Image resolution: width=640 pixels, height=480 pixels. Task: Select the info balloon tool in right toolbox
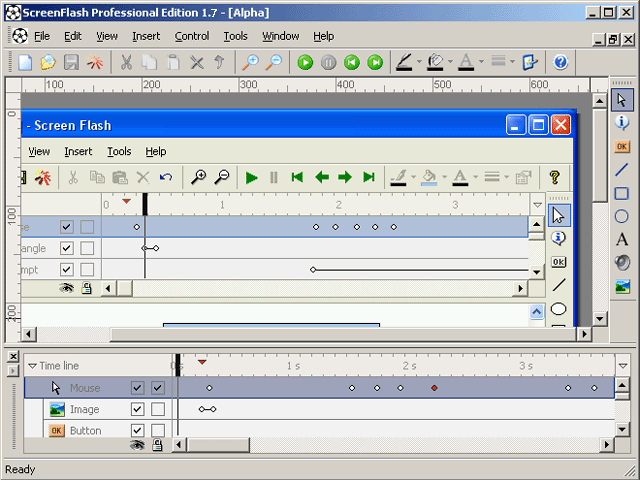pyautogui.click(x=622, y=122)
